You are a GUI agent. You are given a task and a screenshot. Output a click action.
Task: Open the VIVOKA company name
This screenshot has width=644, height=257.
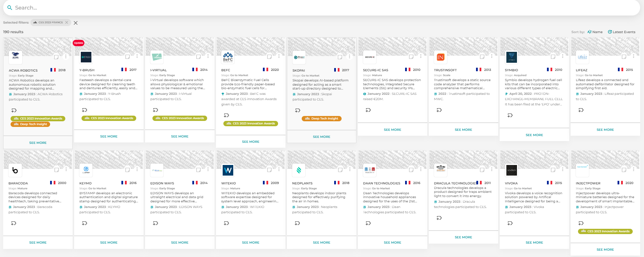pyautogui.click(x=511, y=183)
